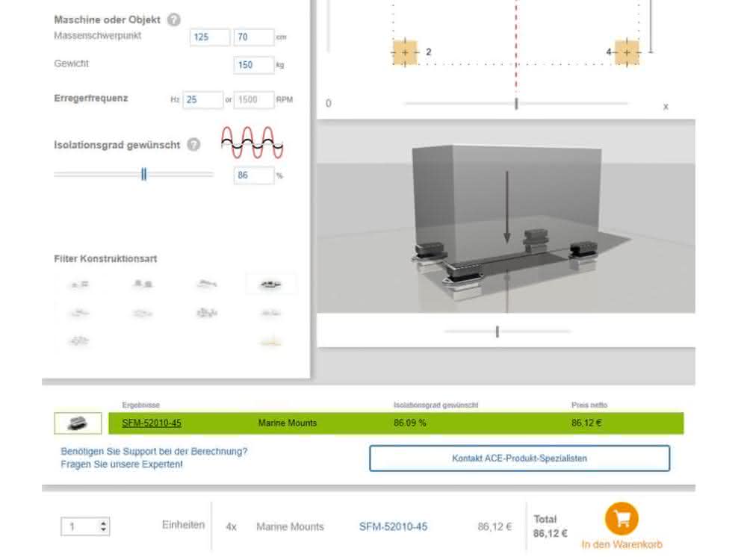The image size is (747, 560).
Task: Click Fragen Sie unsere Experten text
Action: click(x=122, y=464)
